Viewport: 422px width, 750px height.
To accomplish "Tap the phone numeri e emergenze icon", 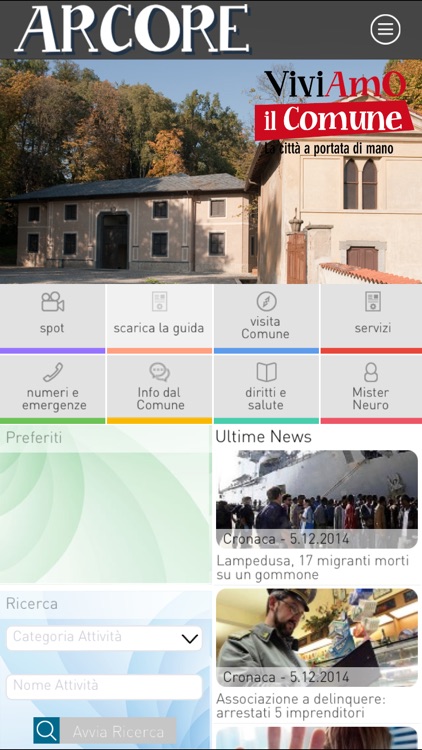I will coord(53,372).
